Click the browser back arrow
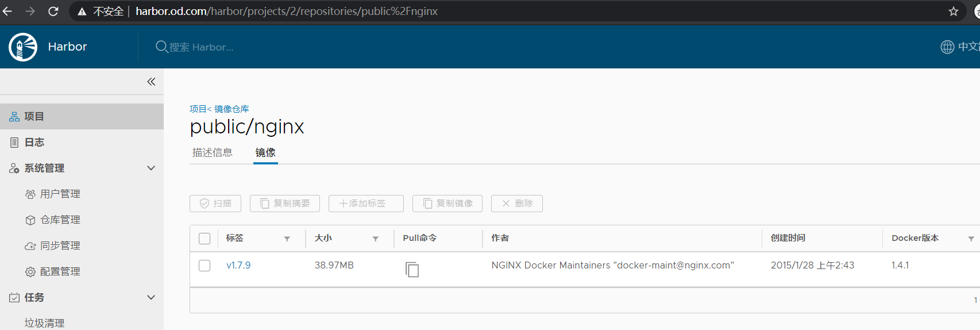Screen dimensions: 980x330 [7, 11]
